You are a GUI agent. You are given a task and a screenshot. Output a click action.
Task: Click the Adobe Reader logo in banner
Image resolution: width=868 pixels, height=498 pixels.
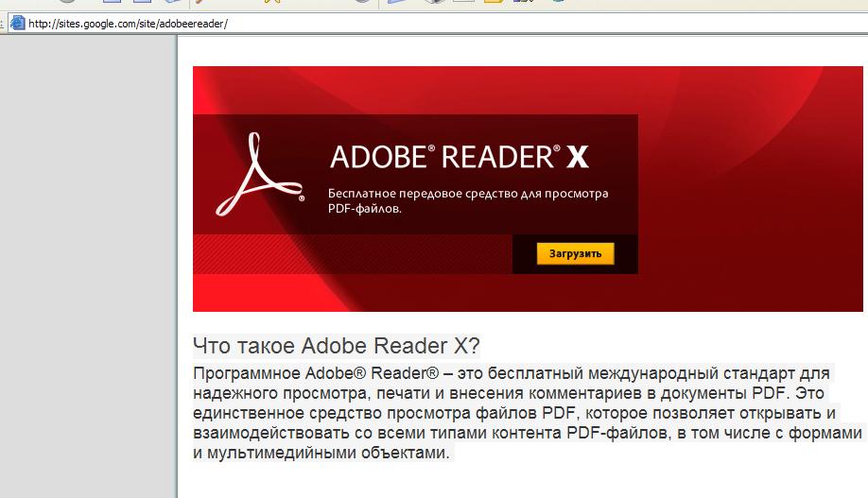point(260,174)
